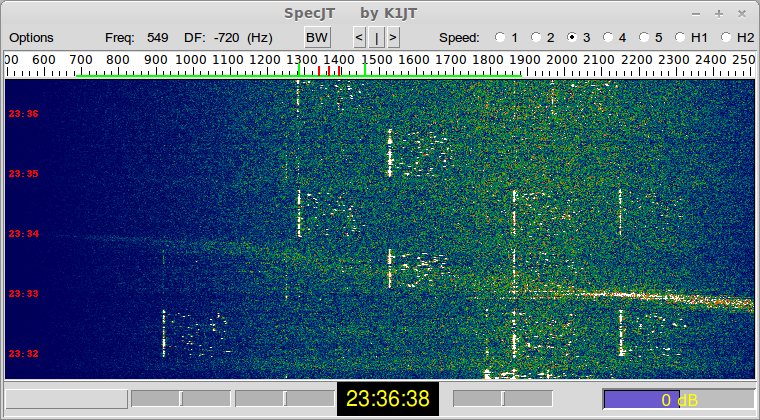Click the 23:32 time label

tap(23, 354)
